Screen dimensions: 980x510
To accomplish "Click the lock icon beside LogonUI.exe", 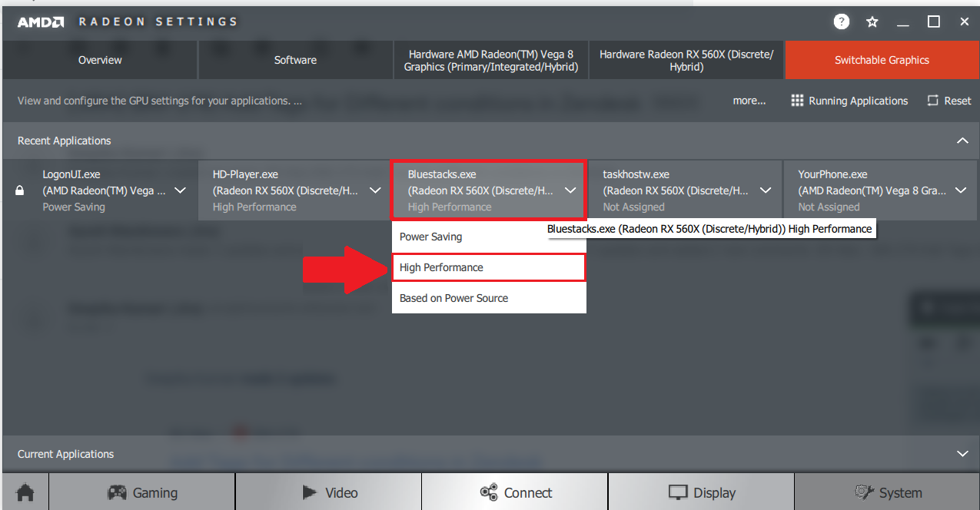I will point(20,190).
